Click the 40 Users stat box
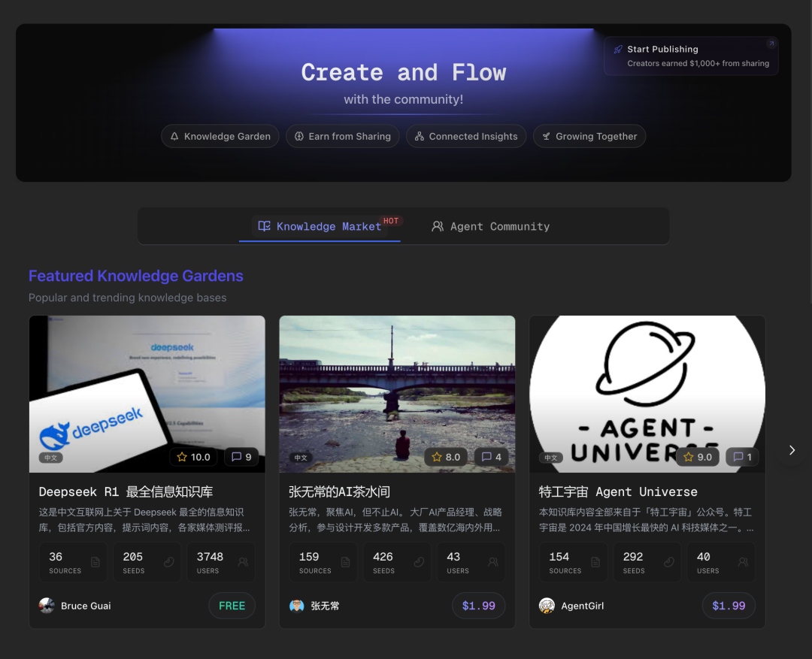This screenshot has height=659, width=812. (x=721, y=562)
